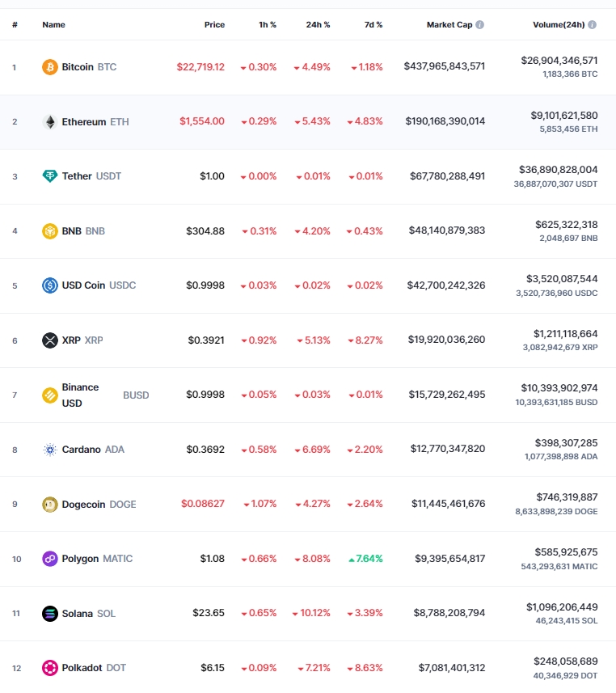Click the Market Cap info icon
616x693 pixels.
[479, 25]
